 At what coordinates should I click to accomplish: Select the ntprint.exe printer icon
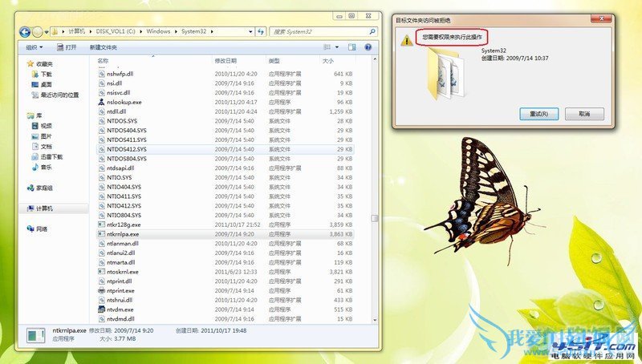[x=102, y=290]
